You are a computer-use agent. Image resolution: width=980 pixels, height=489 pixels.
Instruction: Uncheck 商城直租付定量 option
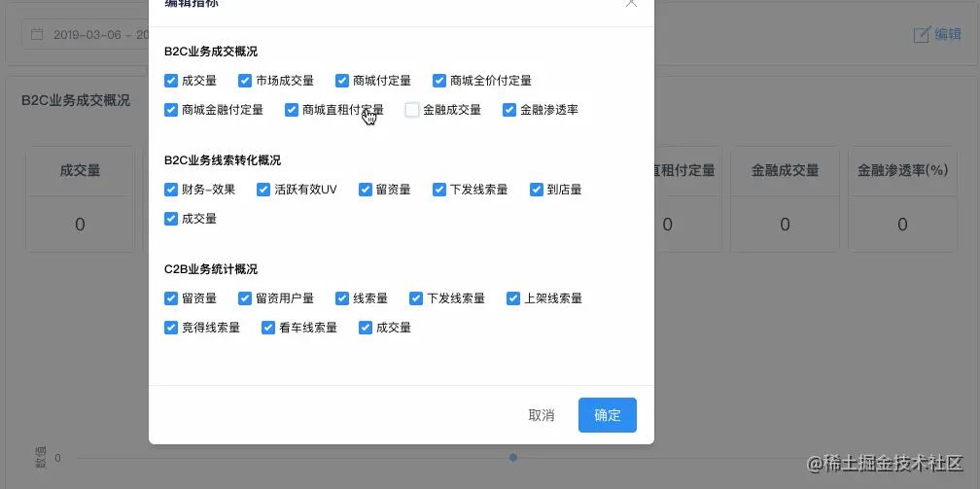[292, 110]
